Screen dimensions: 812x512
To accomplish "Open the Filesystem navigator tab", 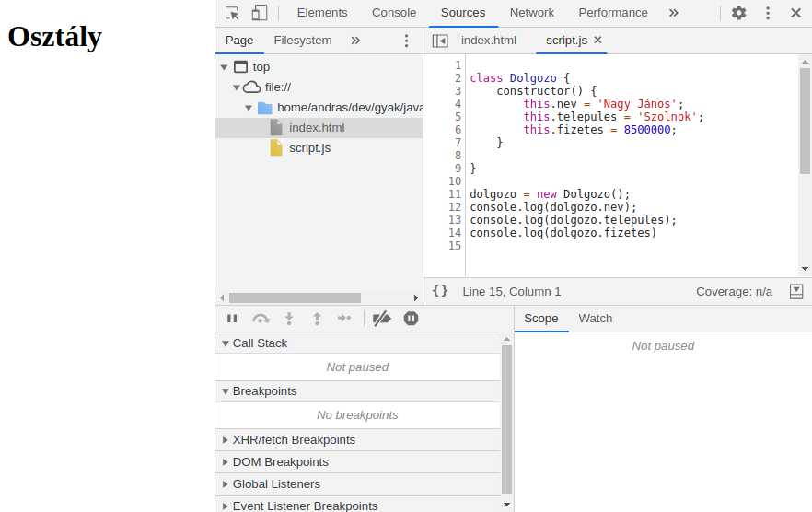I will click(x=302, y=41).
